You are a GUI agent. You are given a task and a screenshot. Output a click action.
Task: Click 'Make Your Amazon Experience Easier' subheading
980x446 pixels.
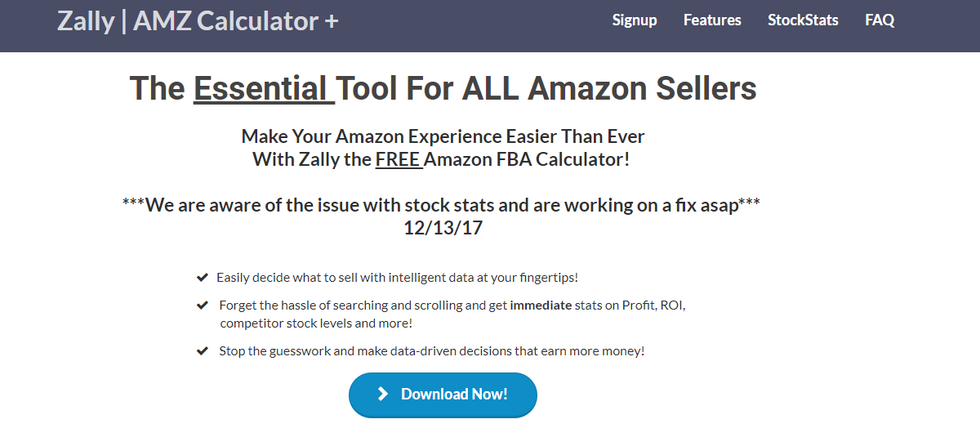[x=443, y=136]
